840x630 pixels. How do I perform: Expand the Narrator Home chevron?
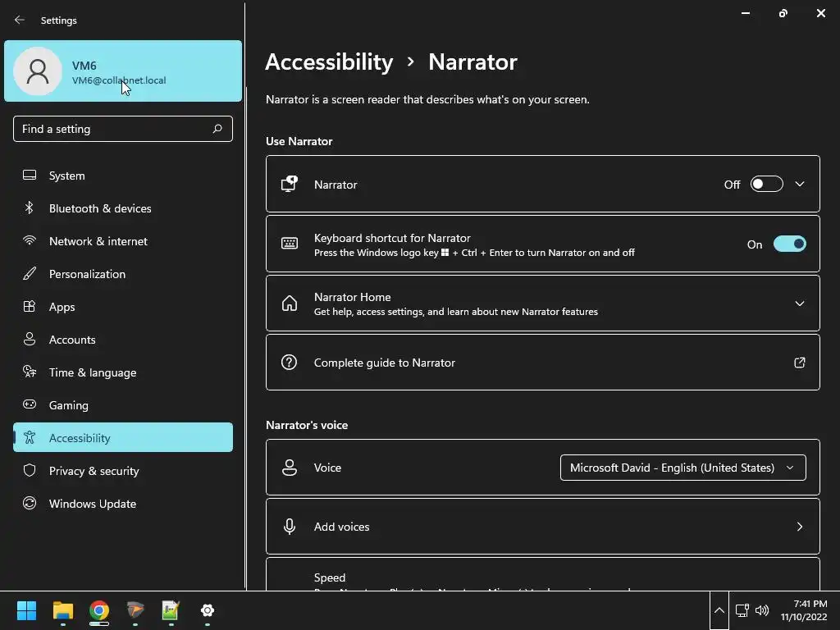pos(799,304)
